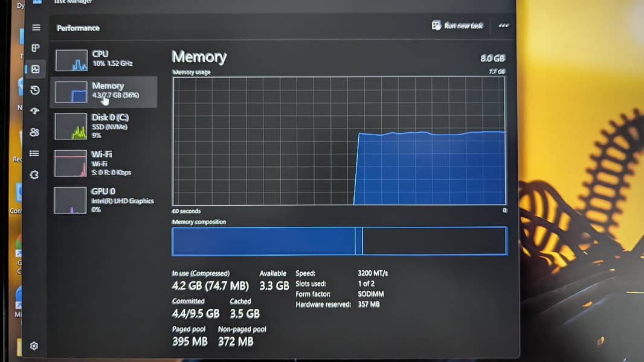
Task: Open the Users page icon
Action: tap(35, 132)
